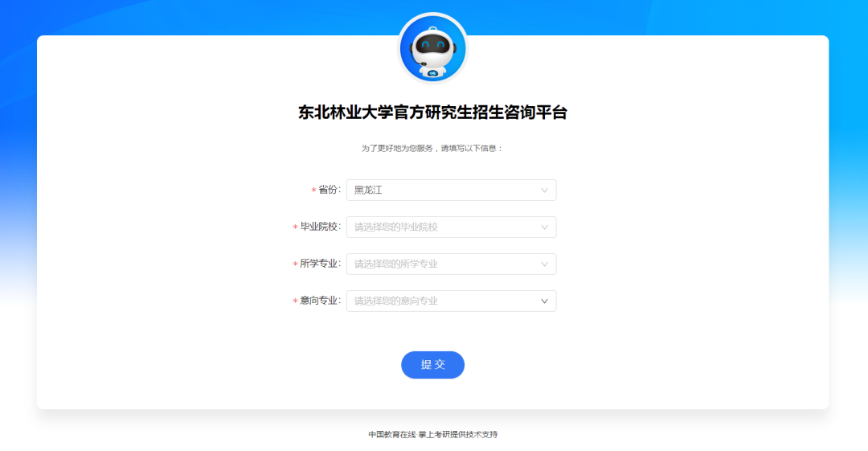Click the blue 提交 button
The image size is (868, 451).
433,364
